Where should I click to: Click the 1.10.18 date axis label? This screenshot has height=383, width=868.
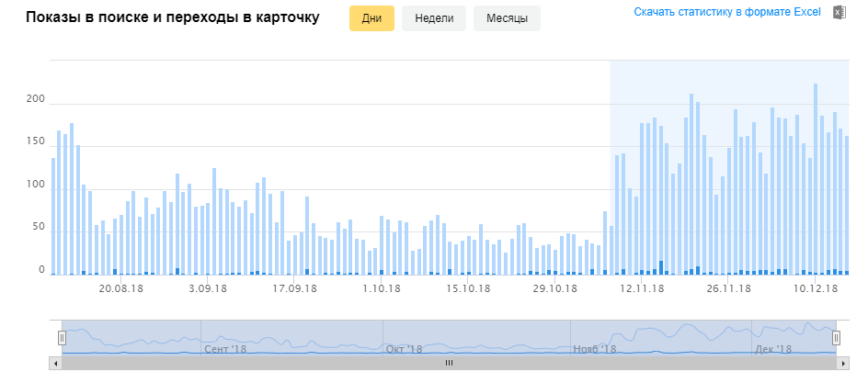(x=383, y=288)
